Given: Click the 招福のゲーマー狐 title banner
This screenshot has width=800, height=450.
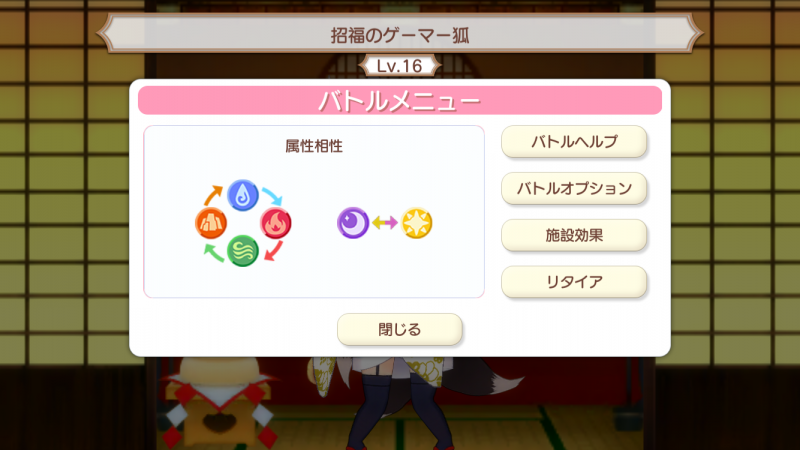Looking at the screenshot, I should (400, 35).
